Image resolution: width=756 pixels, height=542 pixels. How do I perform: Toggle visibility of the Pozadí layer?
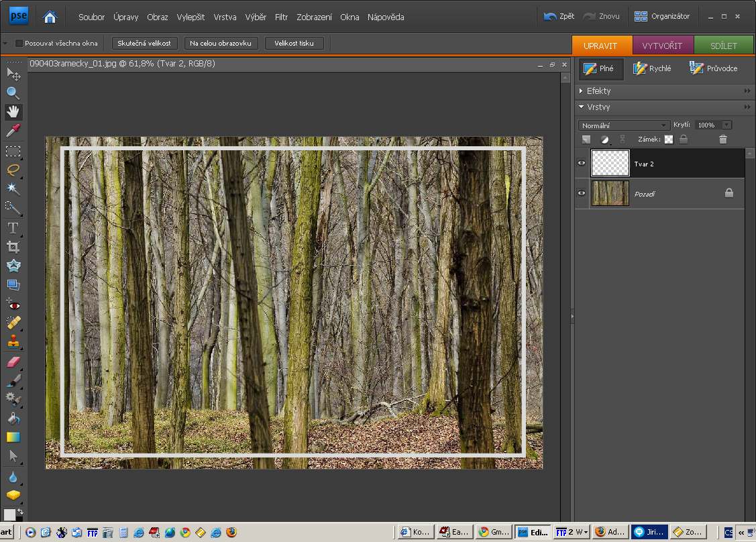tap(582, 193)
